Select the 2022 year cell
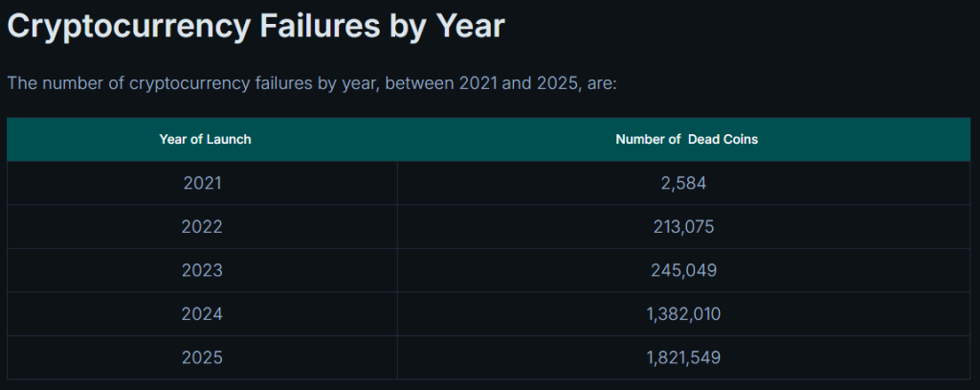The image size is (980, 390). [x=203, y=226]
